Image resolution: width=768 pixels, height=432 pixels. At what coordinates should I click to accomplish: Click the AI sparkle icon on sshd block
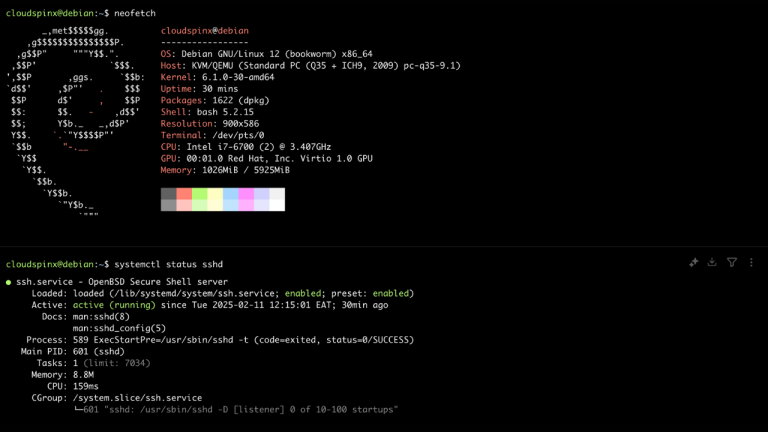coord(693,263)
